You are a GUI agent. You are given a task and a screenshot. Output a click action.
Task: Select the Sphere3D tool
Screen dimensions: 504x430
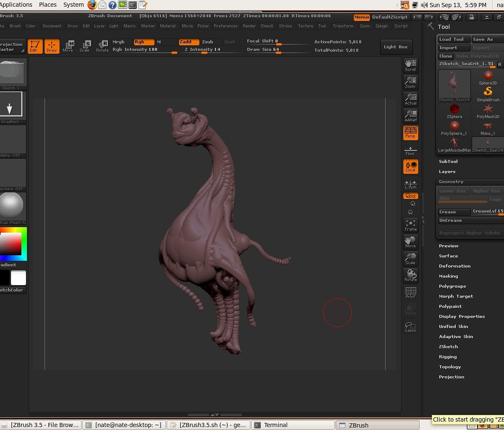click(488, 78)
